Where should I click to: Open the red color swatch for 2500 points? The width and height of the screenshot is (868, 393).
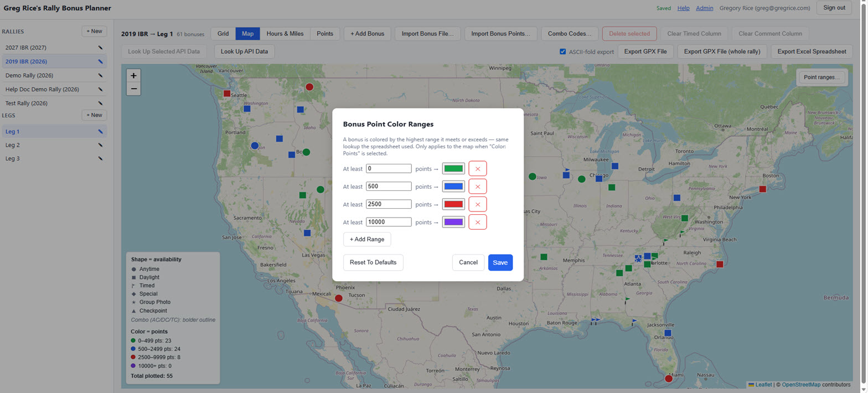point(453,204)
